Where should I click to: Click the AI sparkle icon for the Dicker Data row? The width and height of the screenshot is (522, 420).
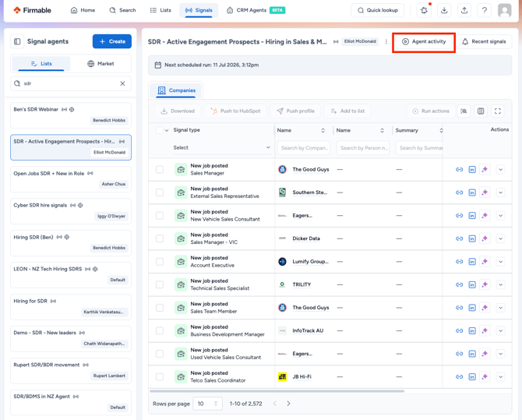[485, 238]
